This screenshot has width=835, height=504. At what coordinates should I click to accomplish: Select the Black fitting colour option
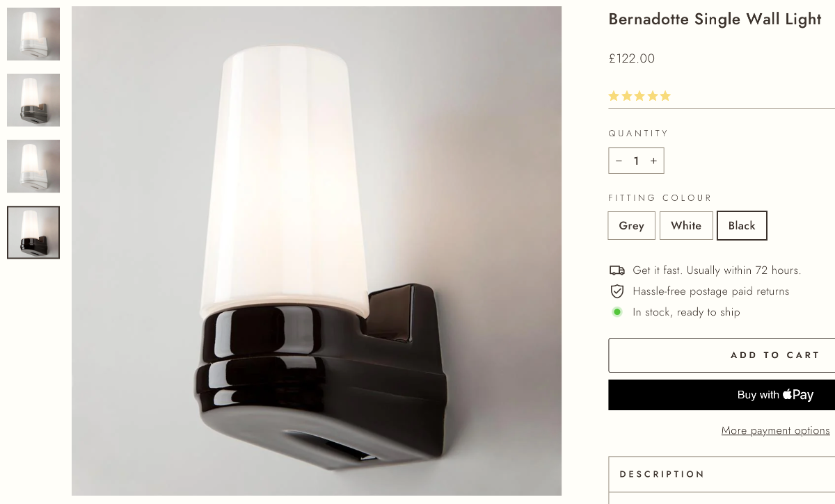[742, 225]
